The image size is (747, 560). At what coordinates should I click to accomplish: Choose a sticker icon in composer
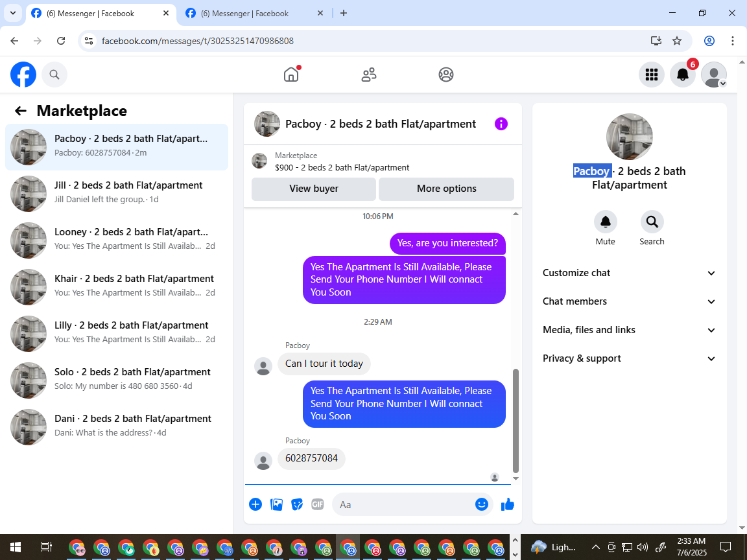point(297,504)
